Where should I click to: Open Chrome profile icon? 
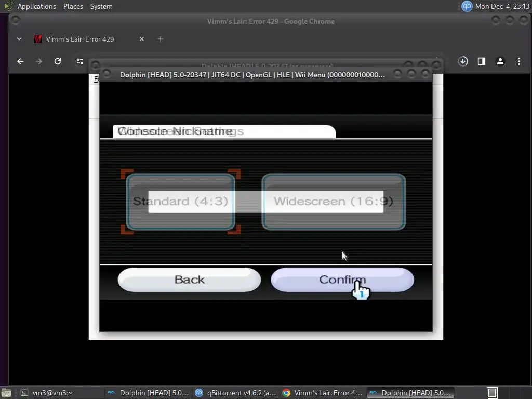click(x=500, y=61)
